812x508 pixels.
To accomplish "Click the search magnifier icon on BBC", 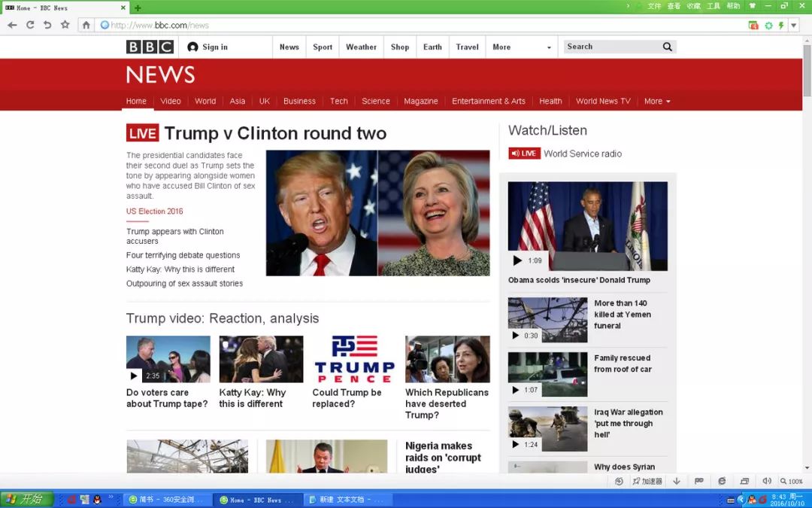I will (x=667, y=47).
